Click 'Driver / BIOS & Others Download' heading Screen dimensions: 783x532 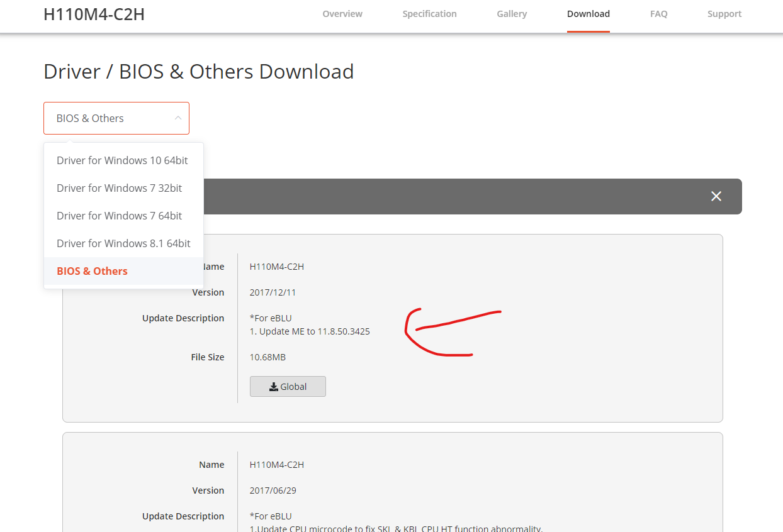(199, 72)
